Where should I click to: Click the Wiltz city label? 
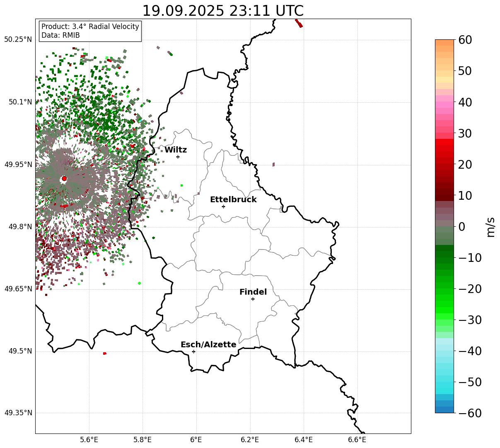(176, 150)
